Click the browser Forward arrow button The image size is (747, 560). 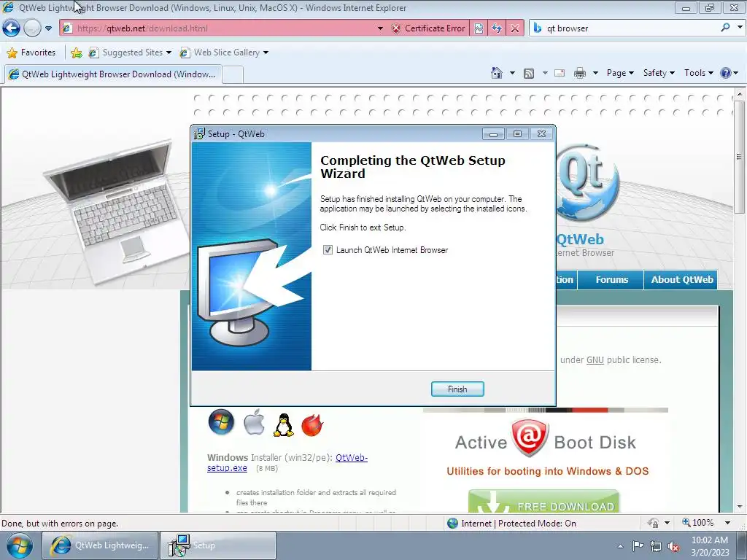(x=32, y=28)
